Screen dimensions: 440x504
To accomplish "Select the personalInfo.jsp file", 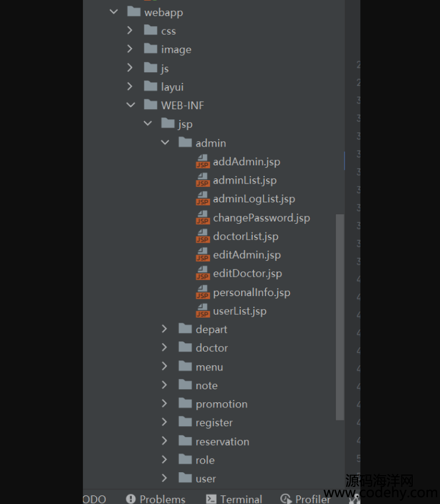I will click(x=251, y=293).
